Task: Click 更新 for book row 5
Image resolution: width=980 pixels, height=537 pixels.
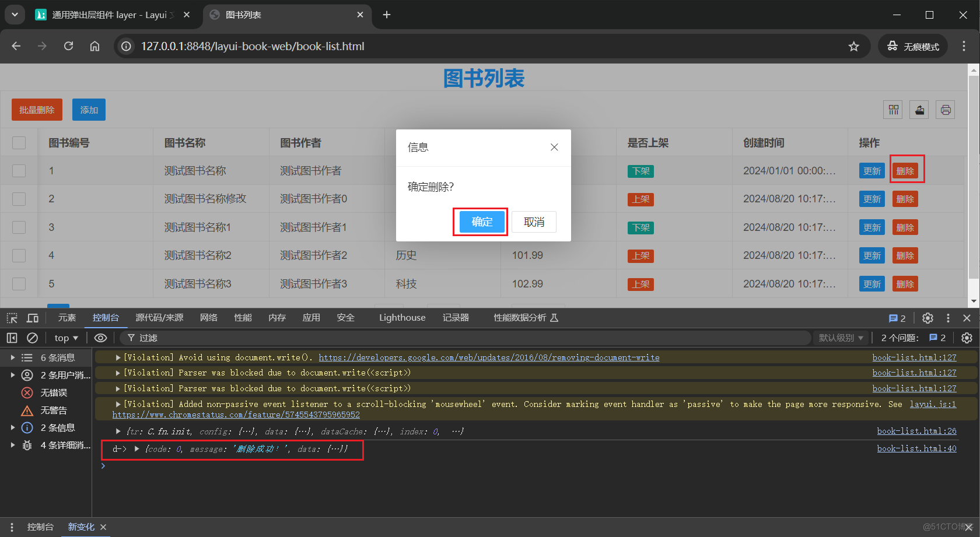Action: point(872,284)
